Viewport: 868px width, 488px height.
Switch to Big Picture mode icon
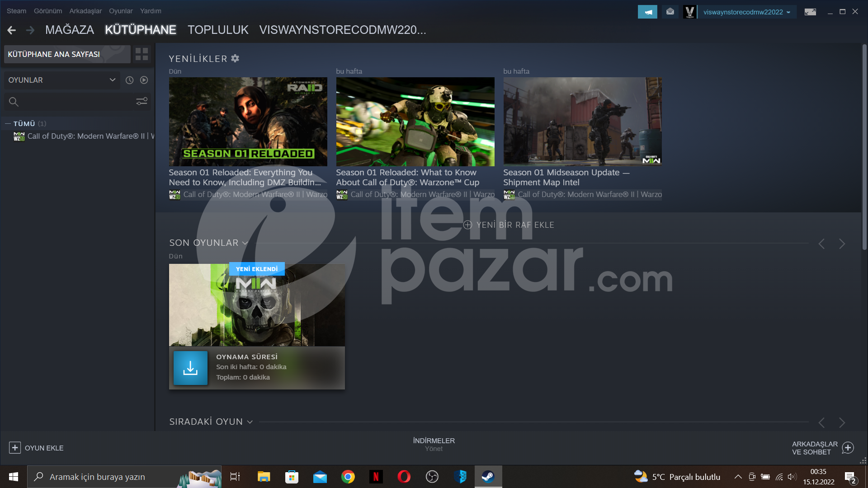click(x=810, y=12)
